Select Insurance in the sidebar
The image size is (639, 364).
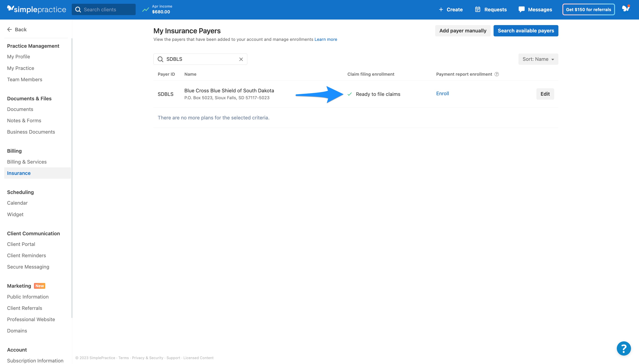point(19,173)
